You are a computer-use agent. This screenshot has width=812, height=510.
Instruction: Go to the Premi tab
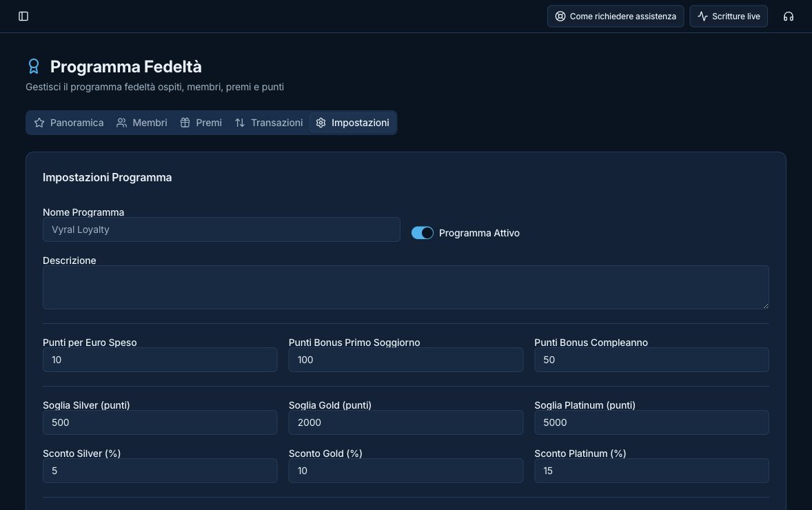point(201,123)
